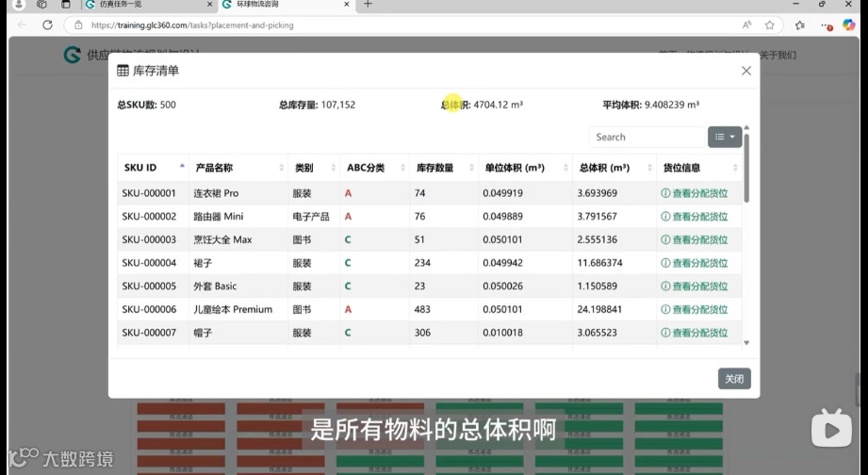Close the 库存清单 dialog with the X icon
868x475 pixels.
click(x=746, y=71)
